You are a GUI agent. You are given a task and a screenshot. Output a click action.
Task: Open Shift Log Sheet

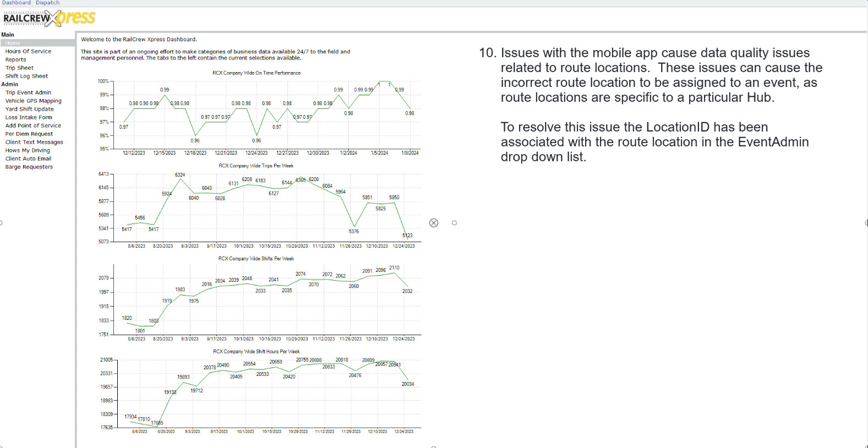[26, 76]
